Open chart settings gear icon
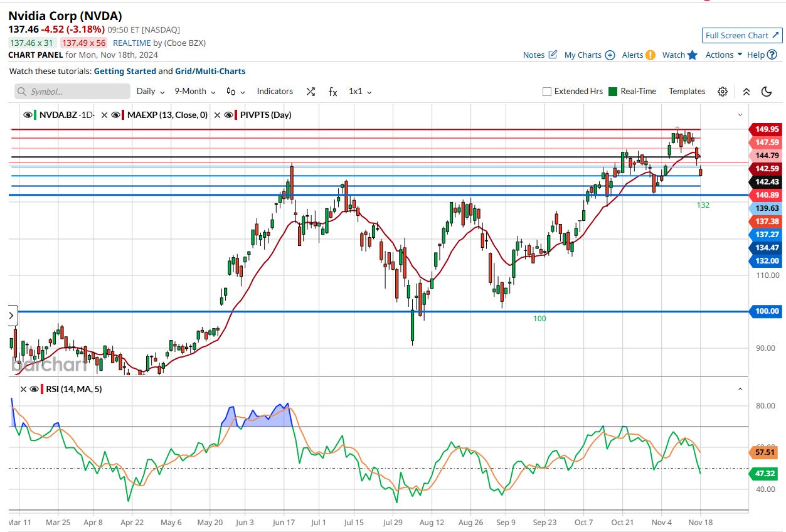This screenshot has height=532, width=786. [723, 91]
